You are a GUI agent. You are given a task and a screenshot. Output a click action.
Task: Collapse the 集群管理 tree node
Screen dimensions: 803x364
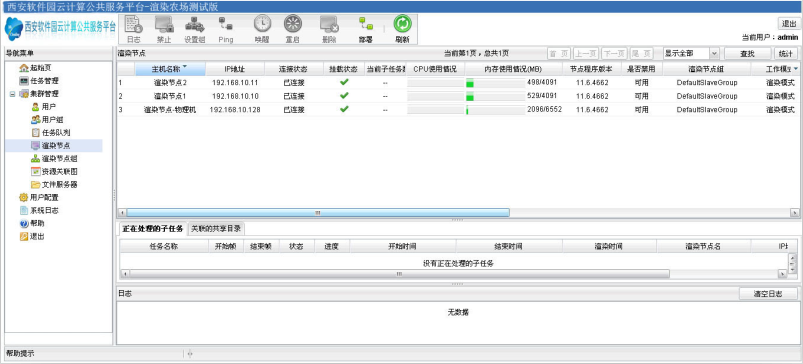click(12, 94)
